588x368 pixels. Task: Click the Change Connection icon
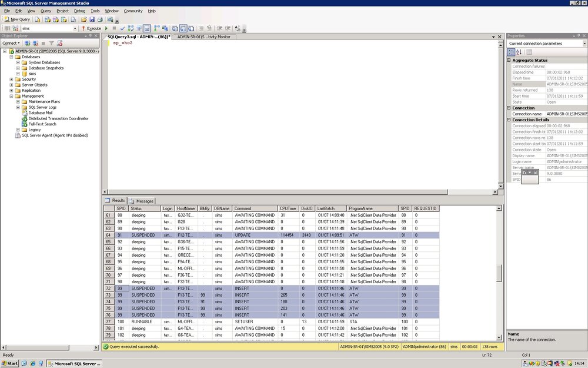pos(15,28)
